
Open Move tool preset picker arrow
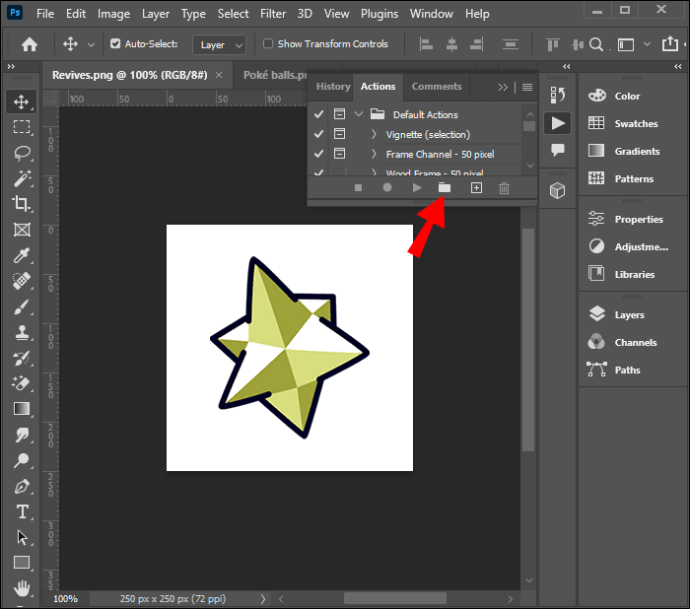[91, 44]
